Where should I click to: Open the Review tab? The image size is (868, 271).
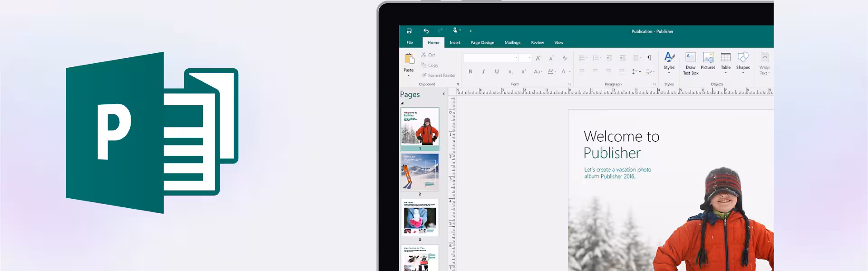tap(538, 42)
